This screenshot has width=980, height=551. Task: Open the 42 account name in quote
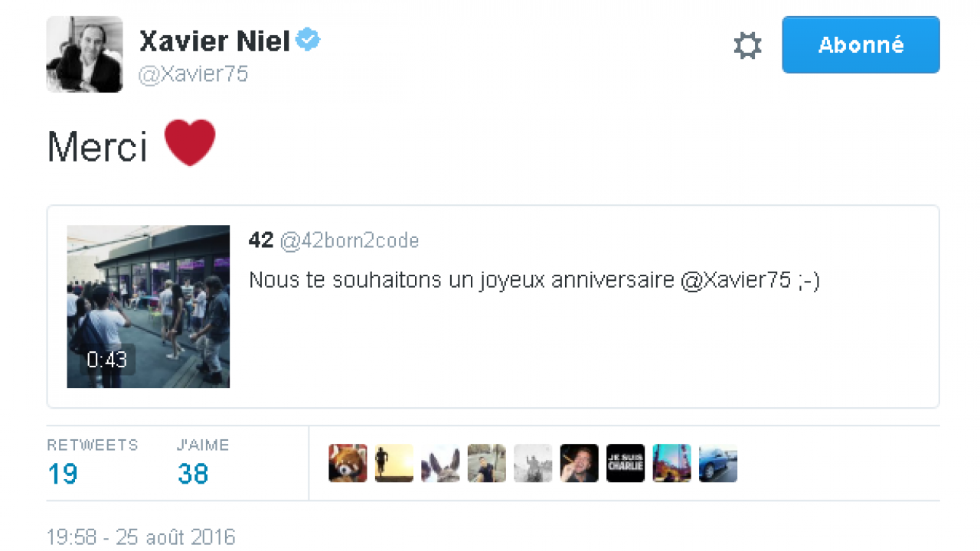(261, 241)
